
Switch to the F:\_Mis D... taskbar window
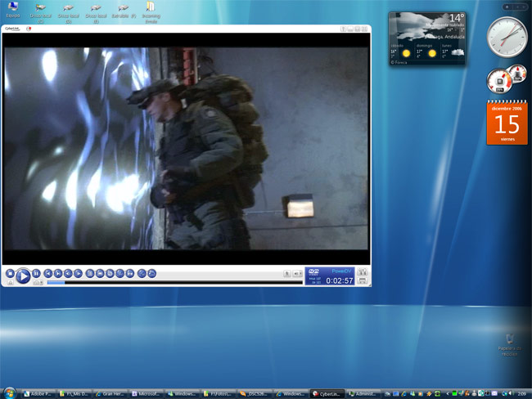74,393
